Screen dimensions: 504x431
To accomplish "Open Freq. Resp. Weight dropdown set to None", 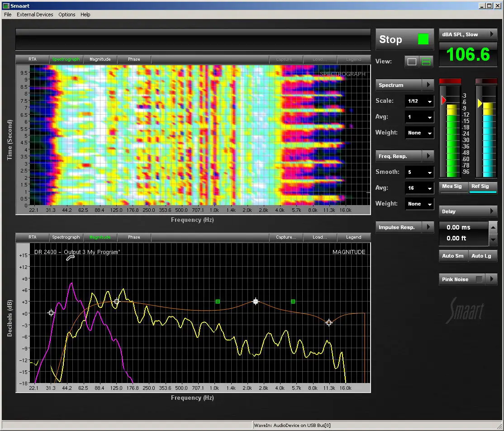I will tap(419, 204).
